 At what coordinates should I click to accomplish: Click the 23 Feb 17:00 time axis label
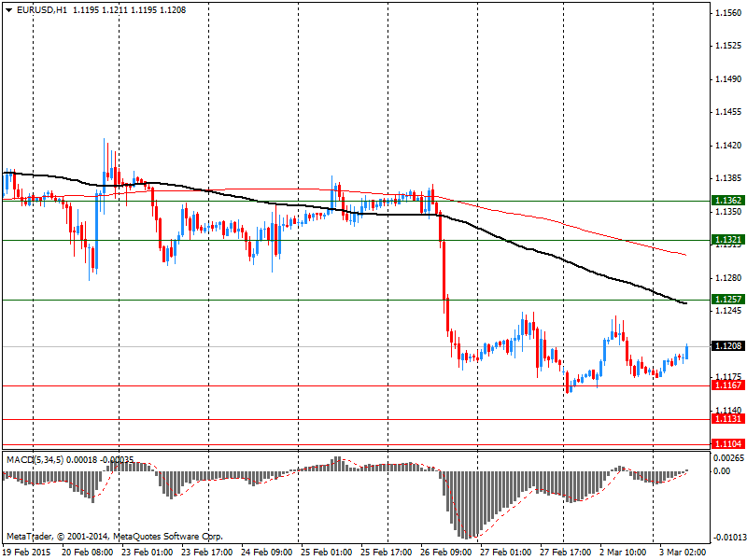click(207, 553)
